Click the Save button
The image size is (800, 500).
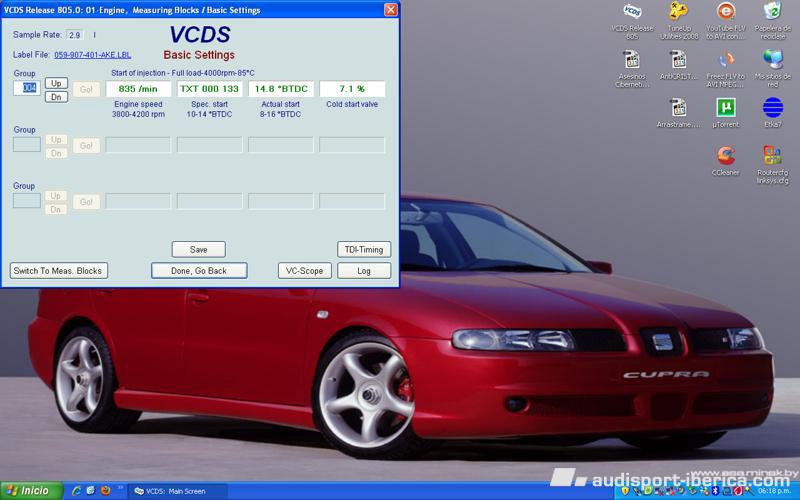click(x=198, y=249)
